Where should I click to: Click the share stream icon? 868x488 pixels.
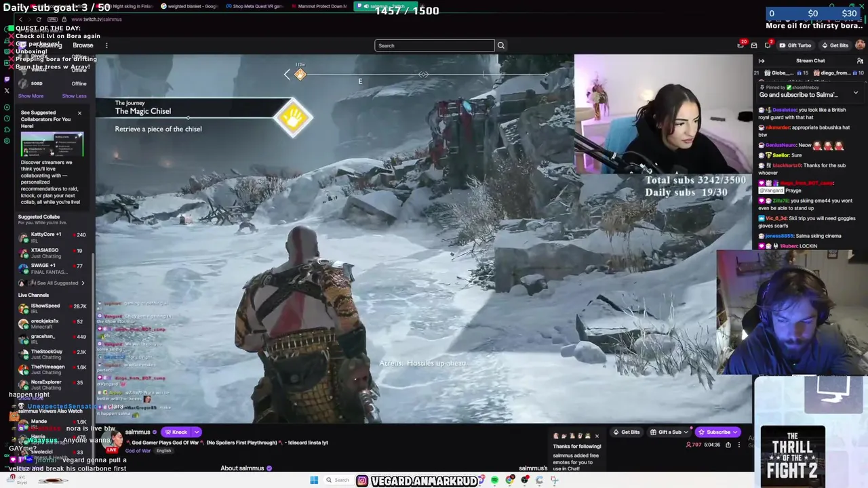coord(728,445)
